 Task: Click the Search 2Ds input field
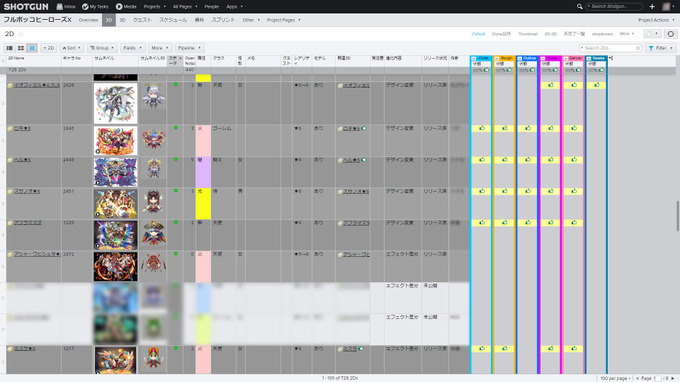tap(610, 48)
